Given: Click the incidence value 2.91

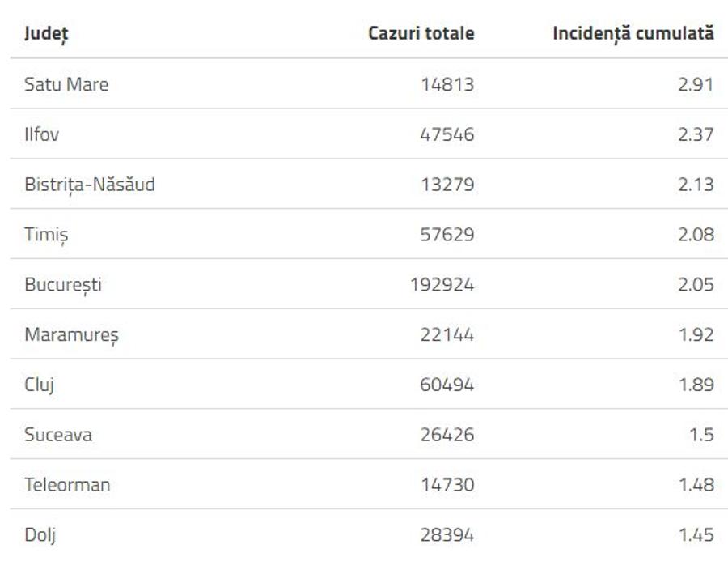Looking at the screenshot, I should [x=696, y=84].
